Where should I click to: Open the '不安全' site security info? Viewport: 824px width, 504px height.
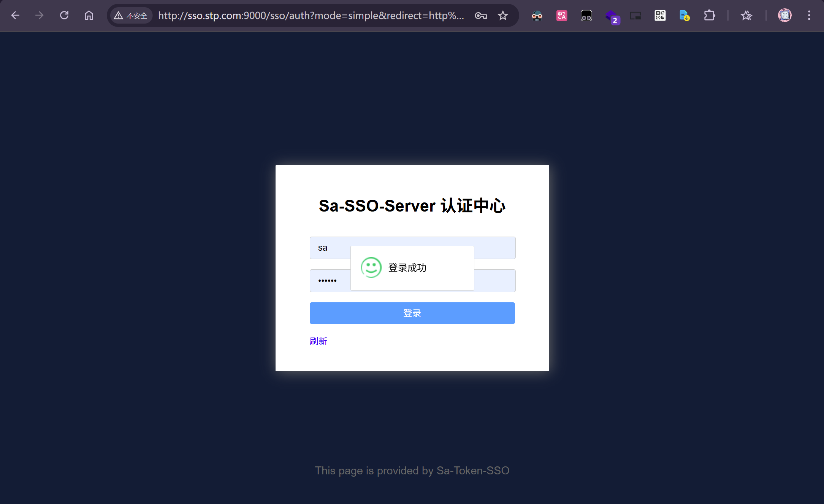coord(131,16)
